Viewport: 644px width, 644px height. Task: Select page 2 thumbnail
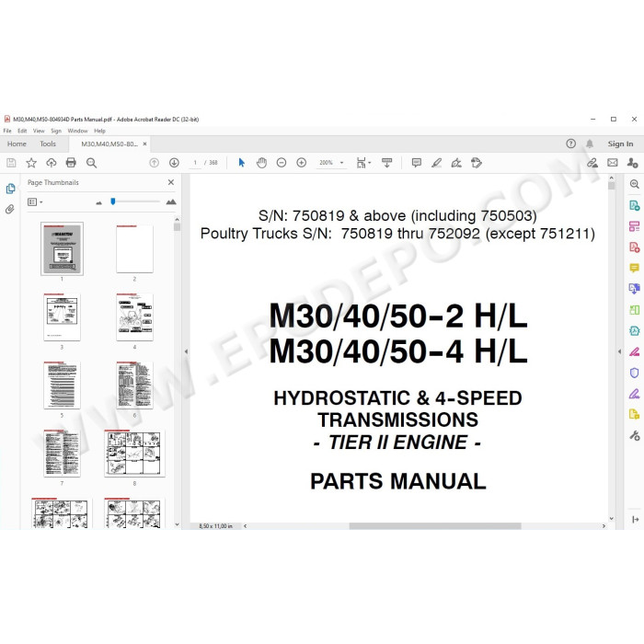[134, 249]
